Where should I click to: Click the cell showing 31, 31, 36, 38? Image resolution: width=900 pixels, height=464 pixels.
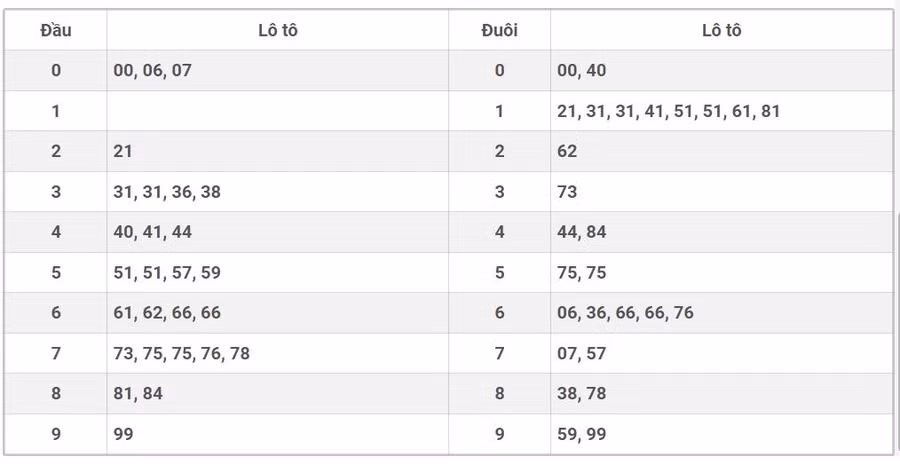click(167, 192)
